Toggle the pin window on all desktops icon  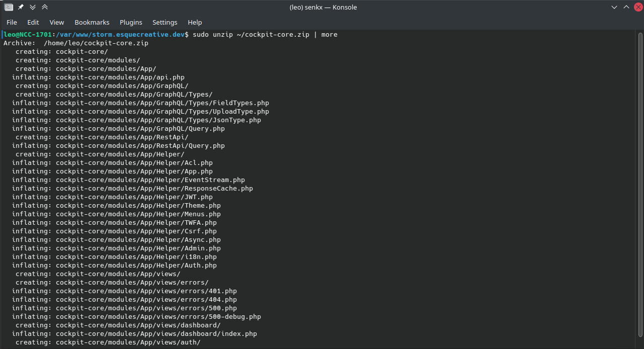21,7
